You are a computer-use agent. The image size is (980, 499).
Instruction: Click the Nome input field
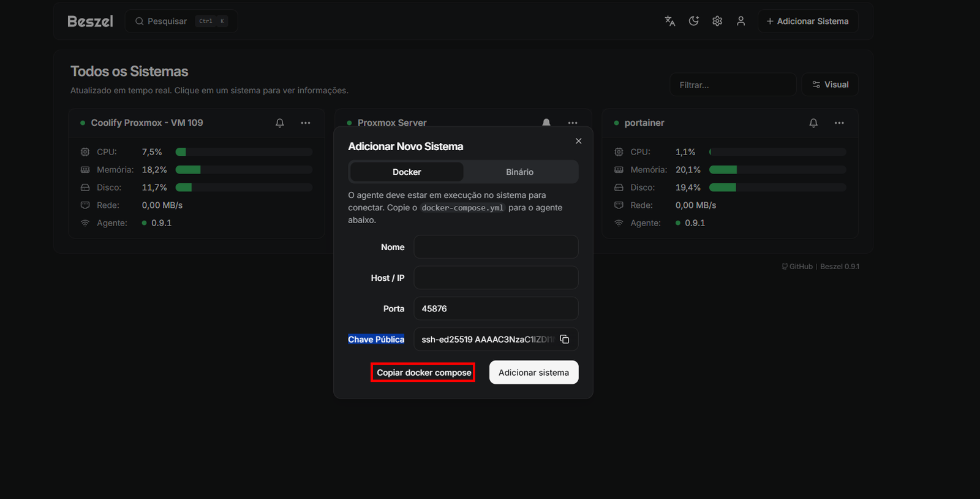496,247
